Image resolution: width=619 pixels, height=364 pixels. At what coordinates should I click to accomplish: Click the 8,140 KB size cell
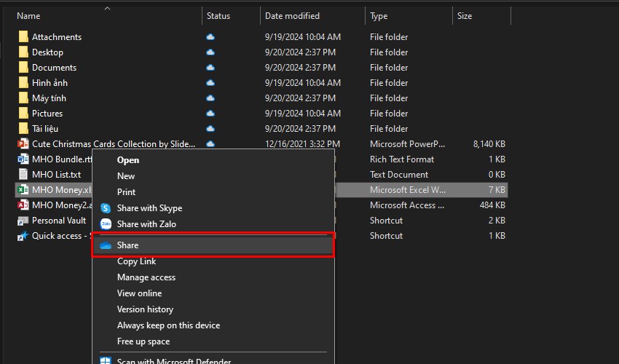click(x=489, y=143)
